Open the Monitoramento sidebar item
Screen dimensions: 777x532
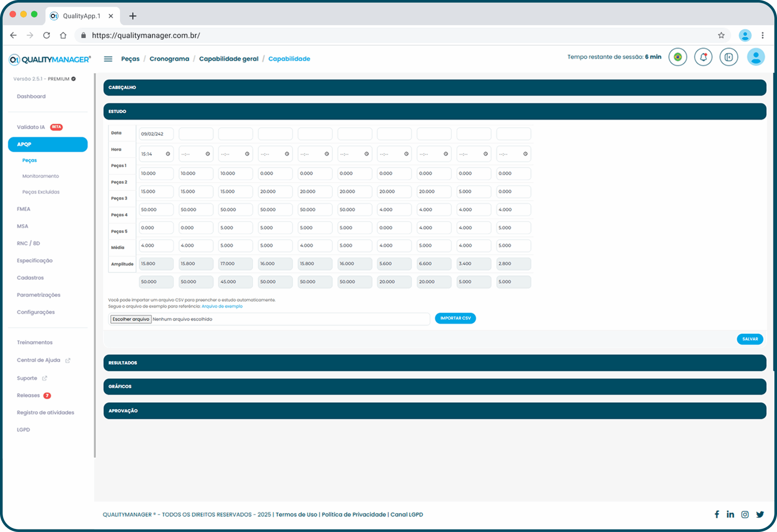(x=40, y=176)
